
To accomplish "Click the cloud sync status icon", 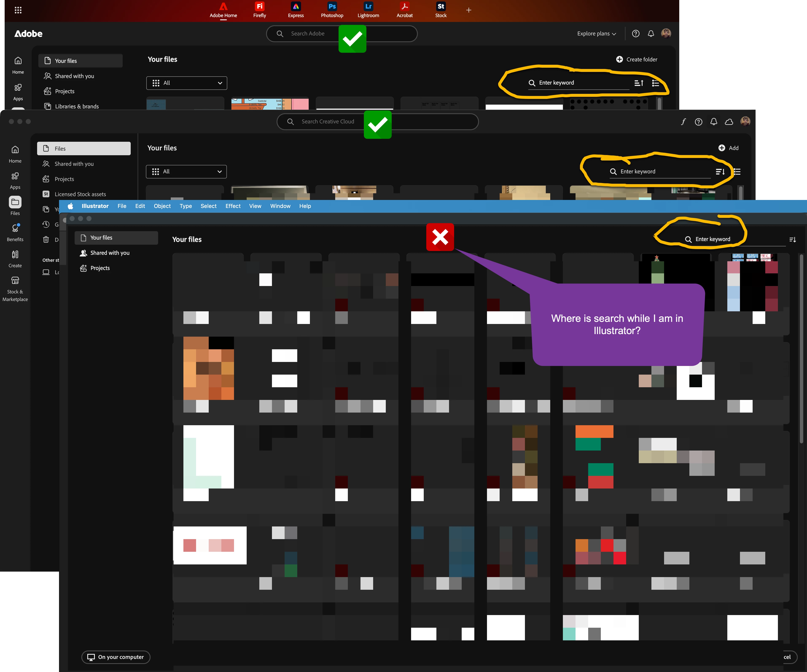I will (x=729, y=122).
